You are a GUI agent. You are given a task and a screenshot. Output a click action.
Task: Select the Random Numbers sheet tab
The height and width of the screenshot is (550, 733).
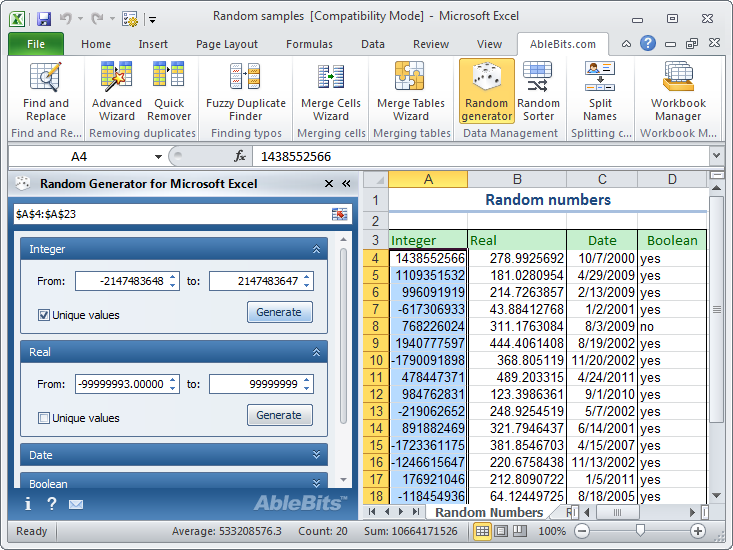pyautogui.click(x=489, y=513)
